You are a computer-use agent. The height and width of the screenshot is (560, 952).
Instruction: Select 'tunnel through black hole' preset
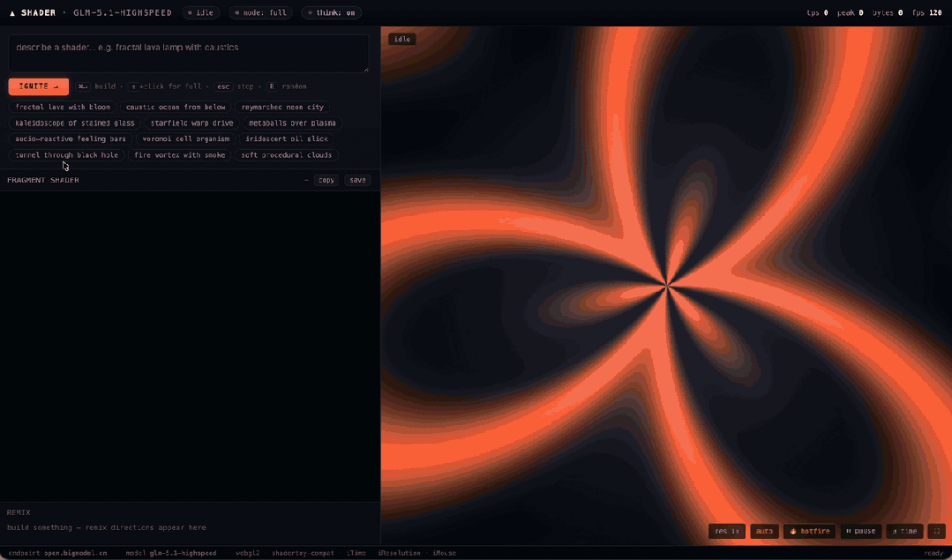67,155
